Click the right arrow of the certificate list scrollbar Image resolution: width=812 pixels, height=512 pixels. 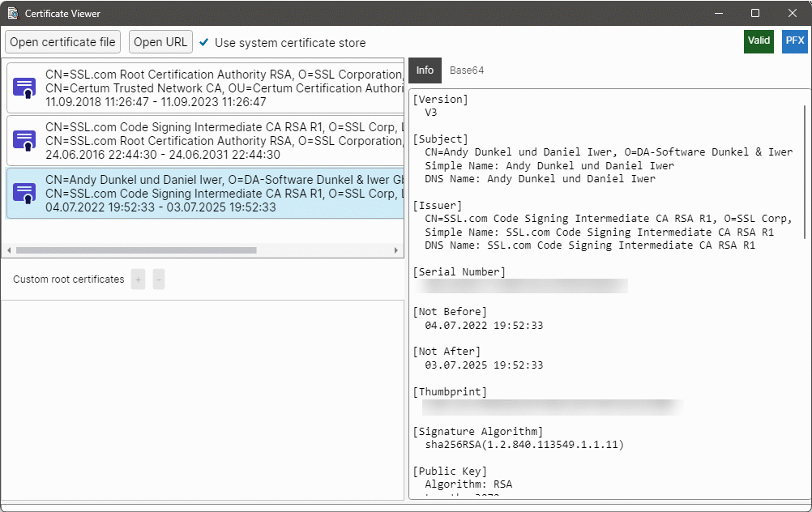[x=396, y=250]
